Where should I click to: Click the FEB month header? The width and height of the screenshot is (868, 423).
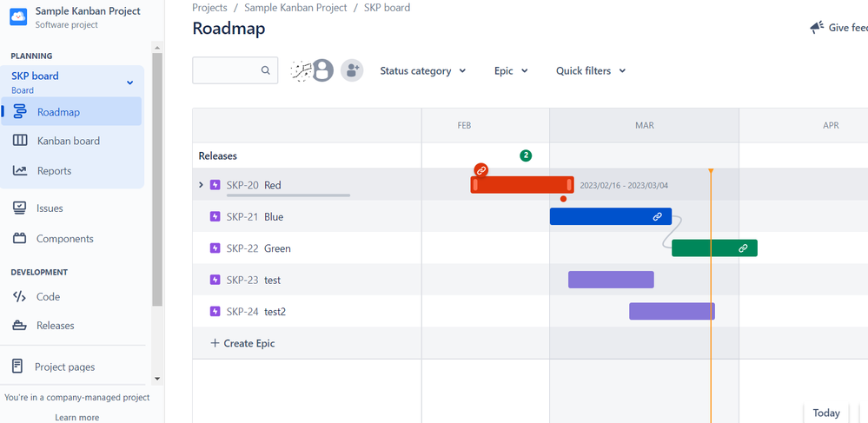pyautogui.click(x=464, y=126)
